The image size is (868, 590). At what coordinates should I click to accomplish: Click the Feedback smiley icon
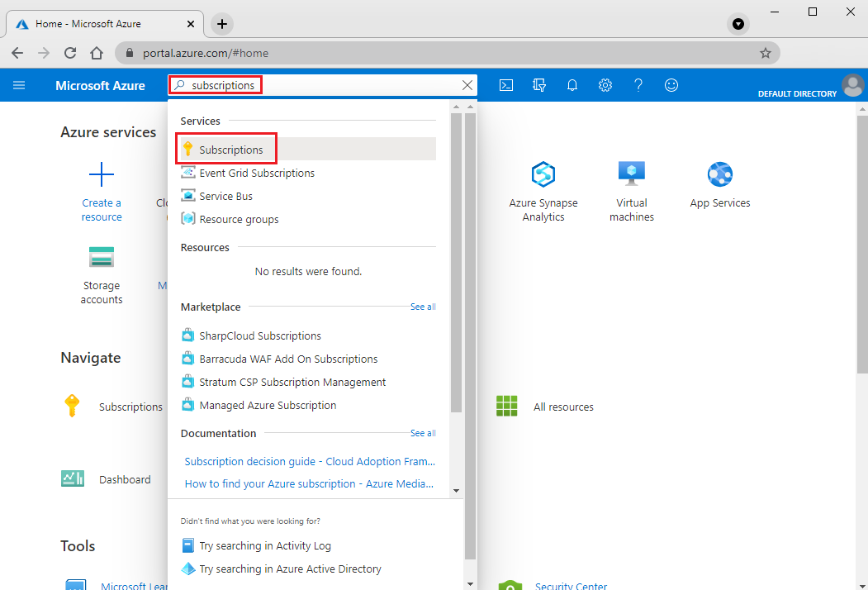tap(671, 85)
